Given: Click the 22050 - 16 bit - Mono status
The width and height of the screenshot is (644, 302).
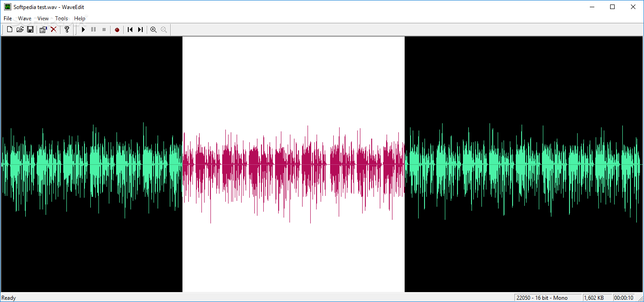Looking at the screenshot, I should pos(548,298).
